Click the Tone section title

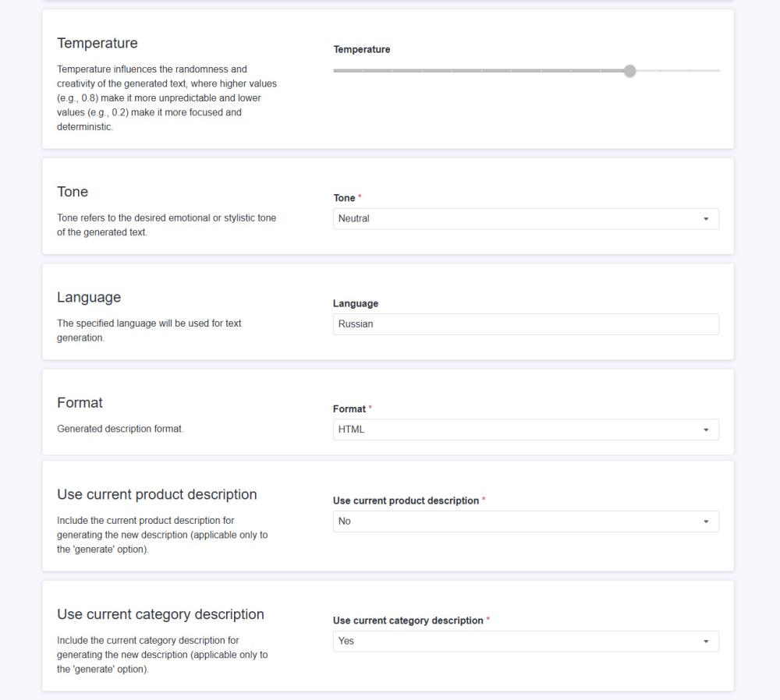tap(71, 192)
